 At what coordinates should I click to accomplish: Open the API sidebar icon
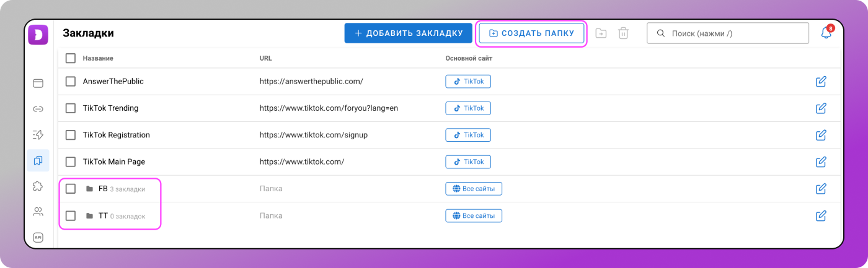click(x=38, y=237)
